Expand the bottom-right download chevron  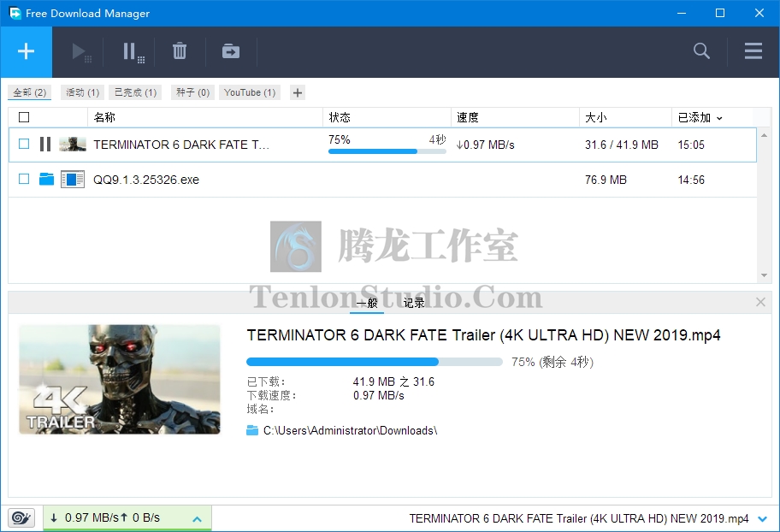click(x=762, y=519)
